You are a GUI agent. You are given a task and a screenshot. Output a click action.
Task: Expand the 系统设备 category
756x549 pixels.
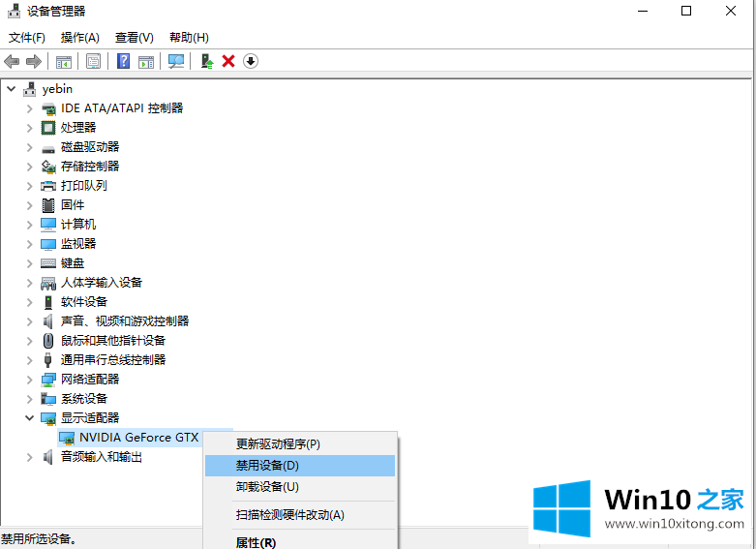[30, 399]
